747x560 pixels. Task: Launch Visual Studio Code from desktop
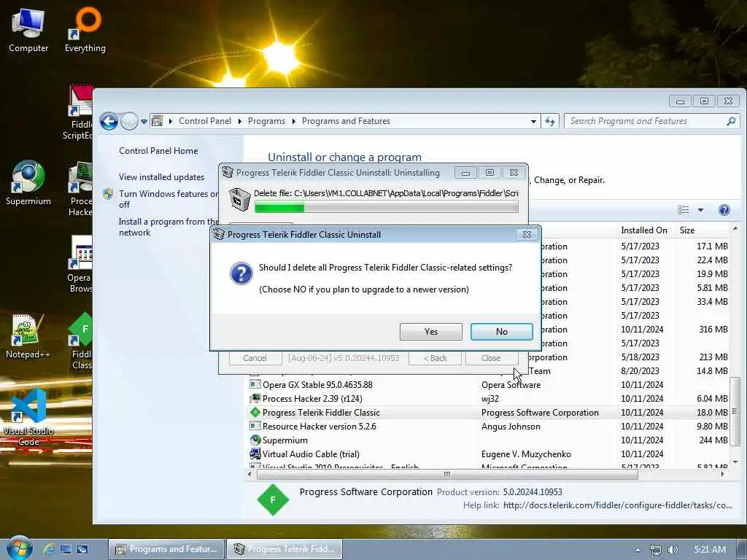[28, 418]
